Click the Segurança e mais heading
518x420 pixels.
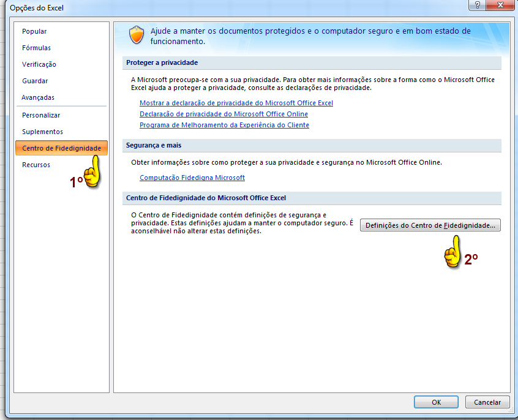[154, 145]
